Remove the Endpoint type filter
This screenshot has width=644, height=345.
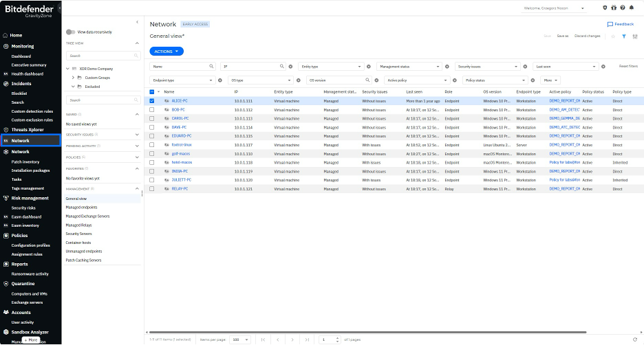(x=219, y=80)
